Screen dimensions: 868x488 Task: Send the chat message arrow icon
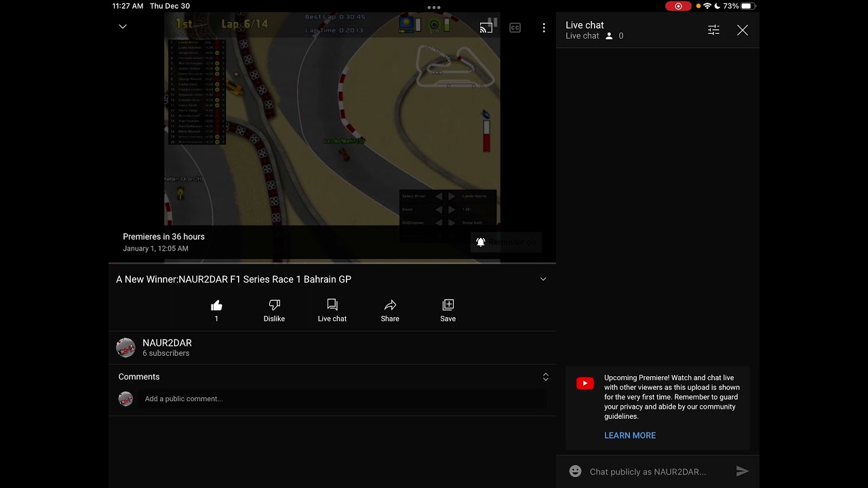pyautogui.click(x=743, y=471)
